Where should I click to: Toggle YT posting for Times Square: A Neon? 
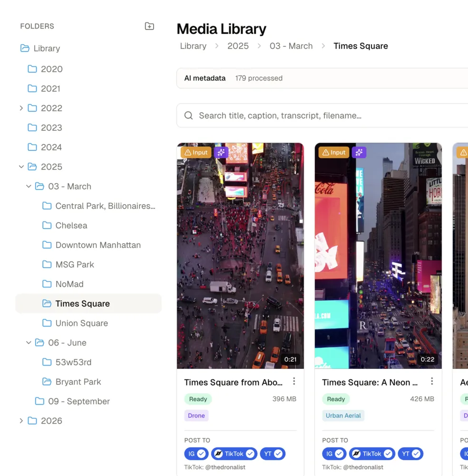click(410, 454)
